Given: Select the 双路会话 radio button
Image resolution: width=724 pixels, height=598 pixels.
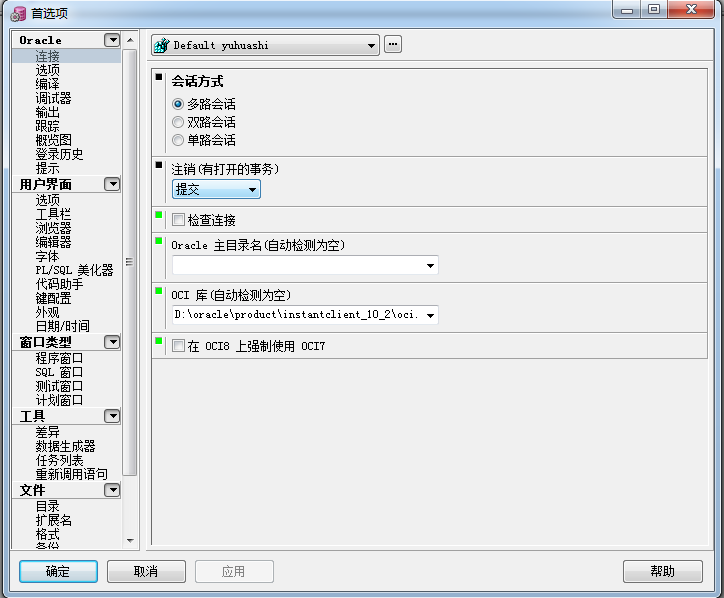Looking at the screenshot, I should coord(178,122).
